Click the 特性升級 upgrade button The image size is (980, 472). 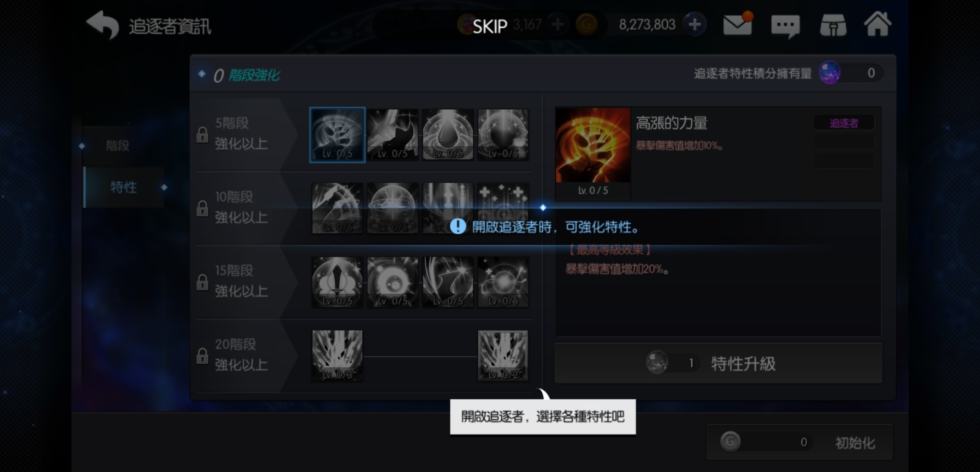pos(718,363)
